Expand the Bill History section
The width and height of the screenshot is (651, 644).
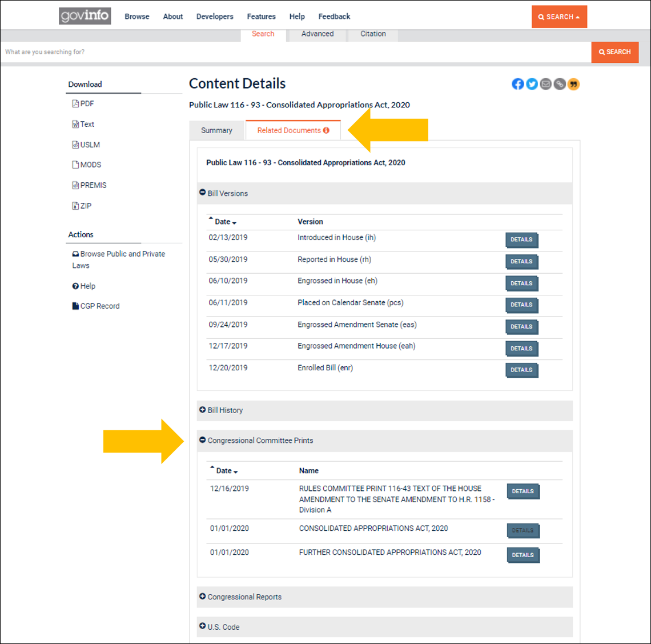point(202,410)
